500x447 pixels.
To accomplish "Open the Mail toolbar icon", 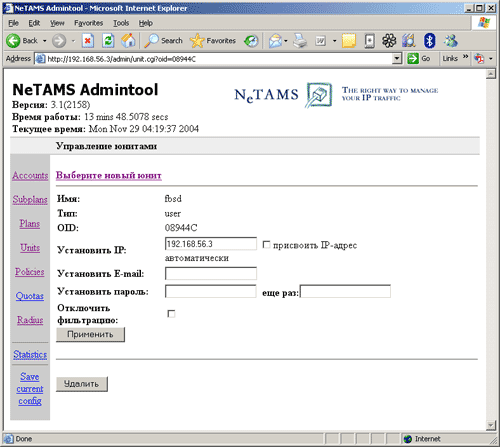I will (275, 41).
